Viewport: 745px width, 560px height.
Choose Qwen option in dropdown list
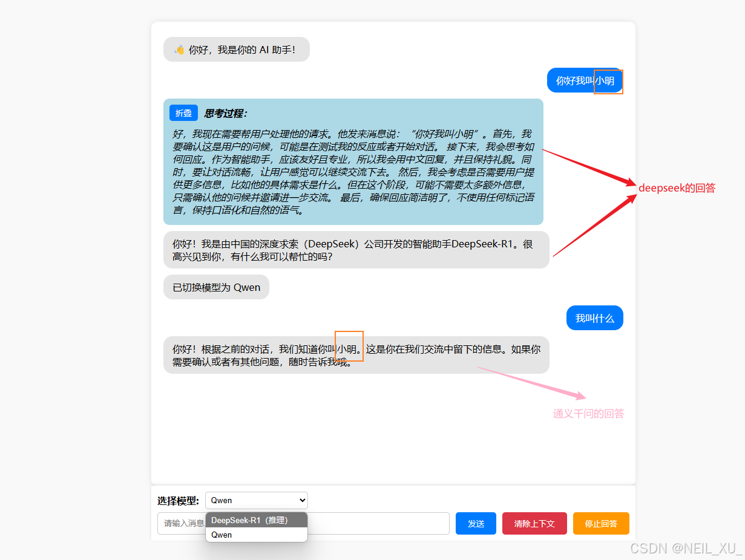[257, 535]
